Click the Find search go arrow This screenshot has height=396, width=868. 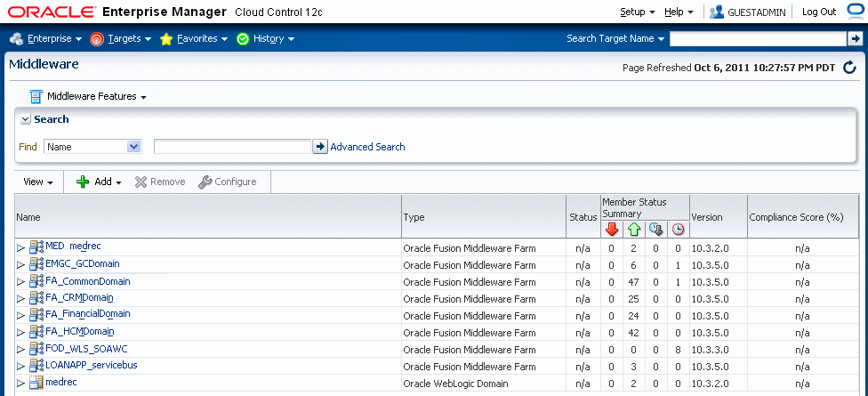click(320, 147)
